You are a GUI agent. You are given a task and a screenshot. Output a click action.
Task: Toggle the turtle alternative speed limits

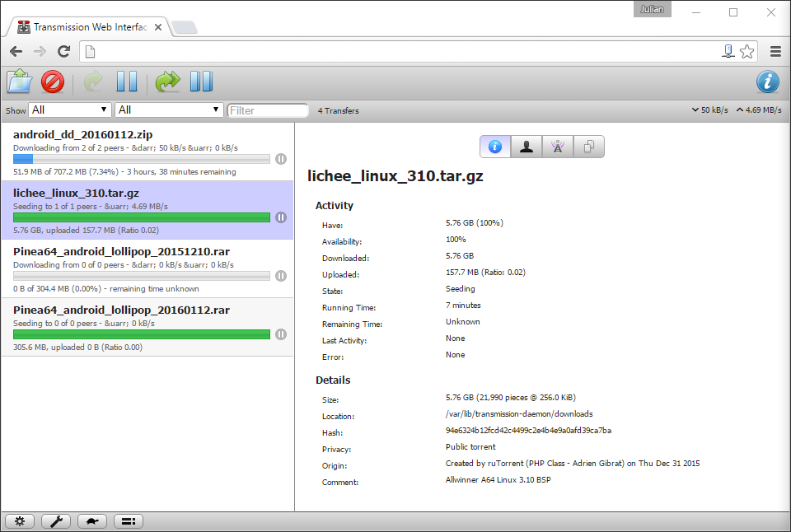(x=91, y=520)
